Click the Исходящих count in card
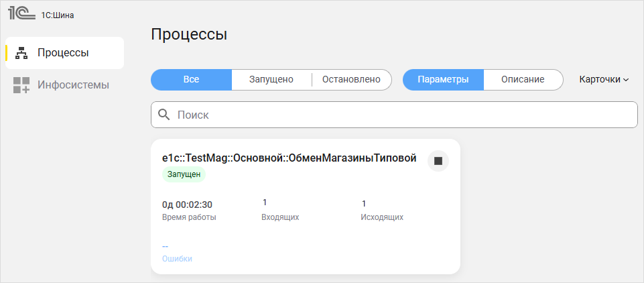Viewport: 644px width, 283px height. [x=364, y=203]
